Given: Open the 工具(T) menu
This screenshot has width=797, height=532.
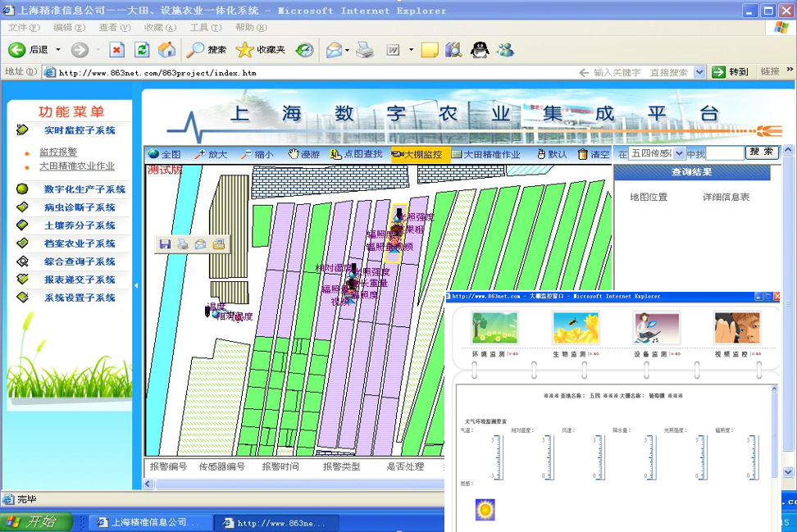Looking at the screenshot, I should pyautogui.click(x=205, y=27).
